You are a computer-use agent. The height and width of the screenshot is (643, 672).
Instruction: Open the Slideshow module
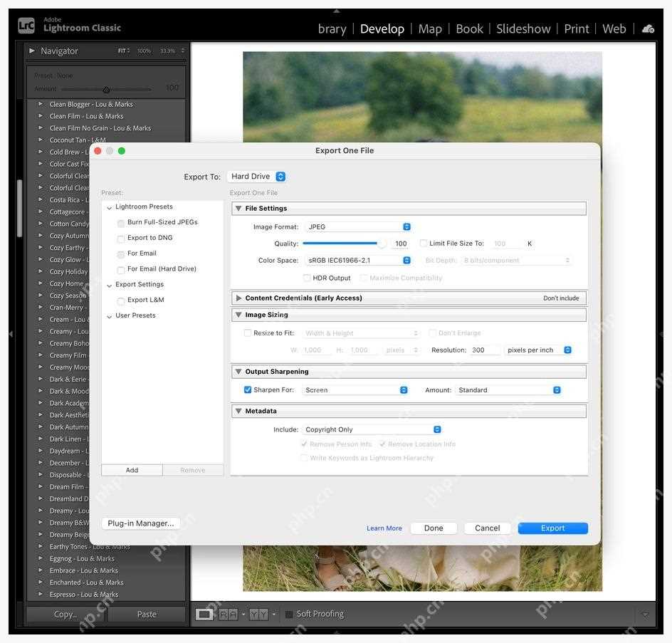click(523, 28)
